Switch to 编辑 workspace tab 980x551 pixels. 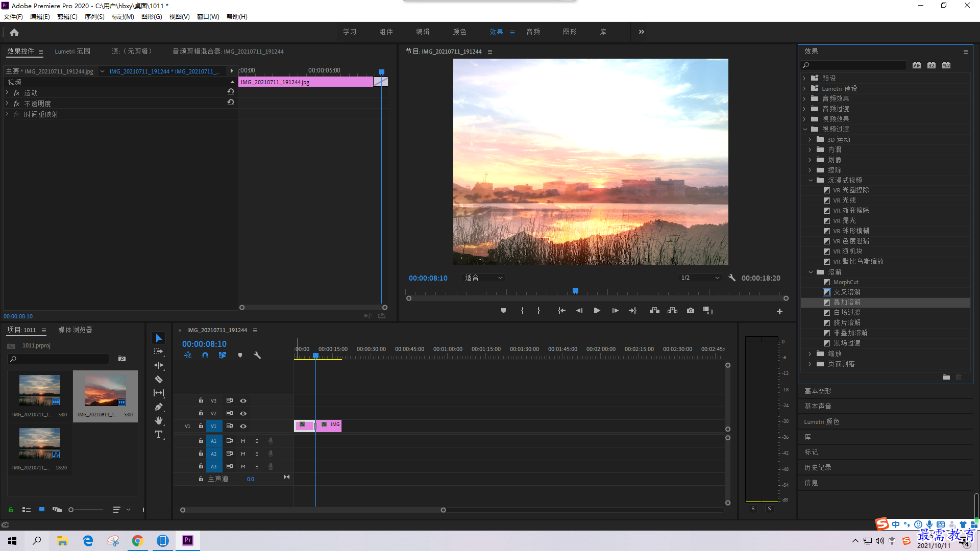423,32
